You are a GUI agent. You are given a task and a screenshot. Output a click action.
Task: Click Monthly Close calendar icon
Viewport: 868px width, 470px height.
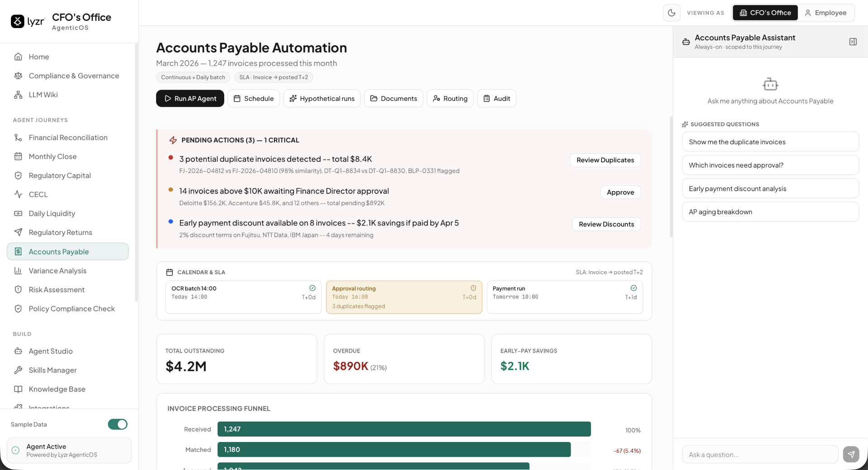click(18, 156)
